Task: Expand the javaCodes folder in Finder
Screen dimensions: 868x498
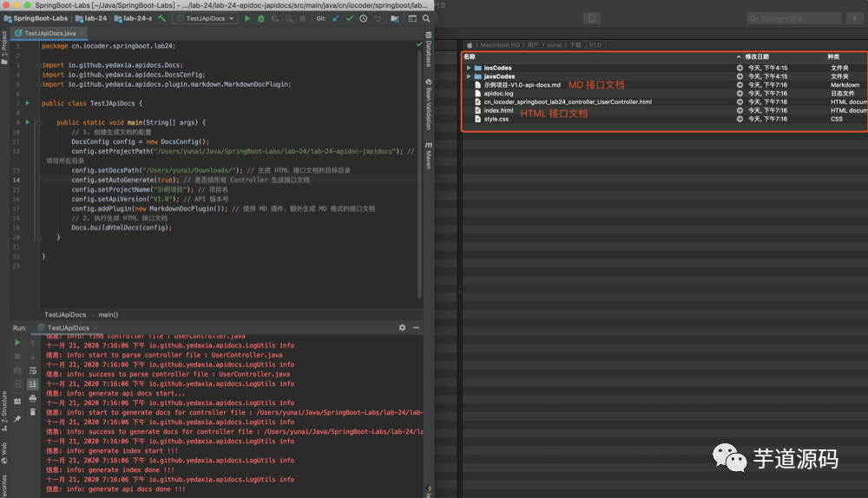Action: (469, 76)
